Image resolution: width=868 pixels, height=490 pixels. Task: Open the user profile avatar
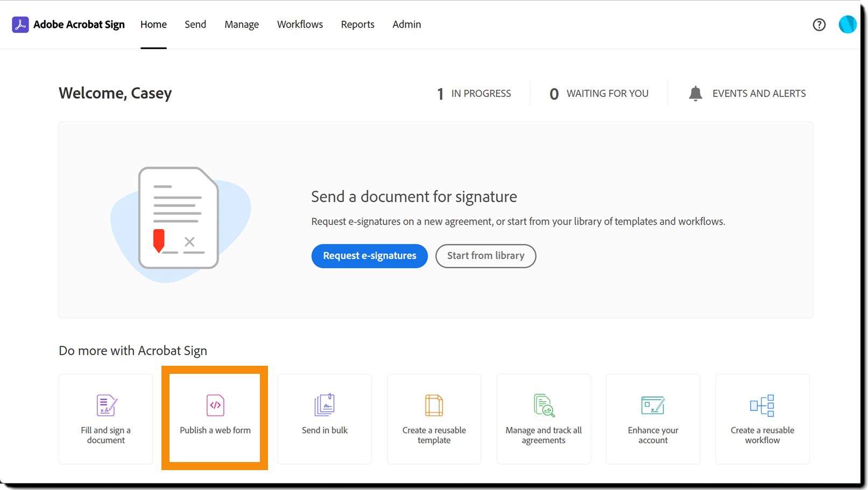pos(847,24)
